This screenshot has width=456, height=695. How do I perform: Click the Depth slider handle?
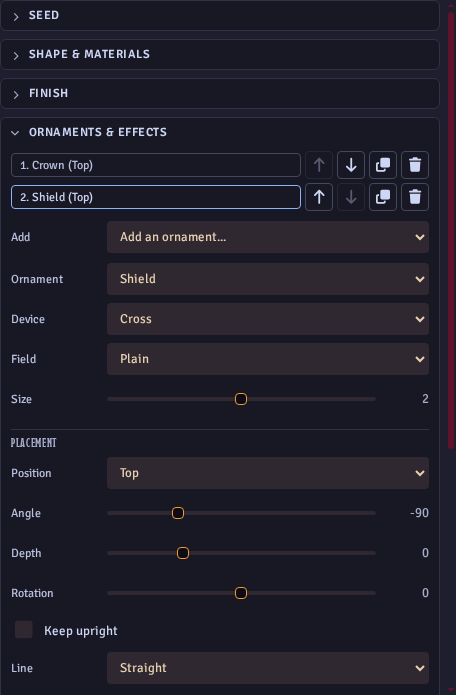coord(183,553)
